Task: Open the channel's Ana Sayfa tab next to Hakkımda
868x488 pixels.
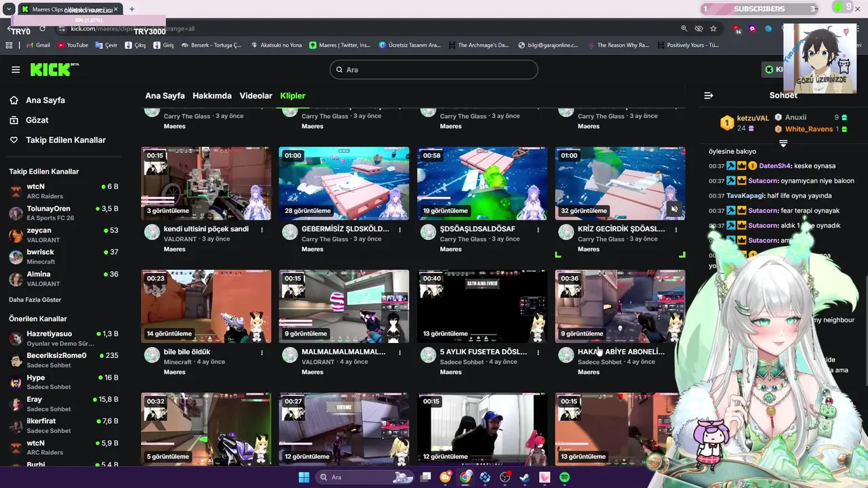Action: coord(165,96)
